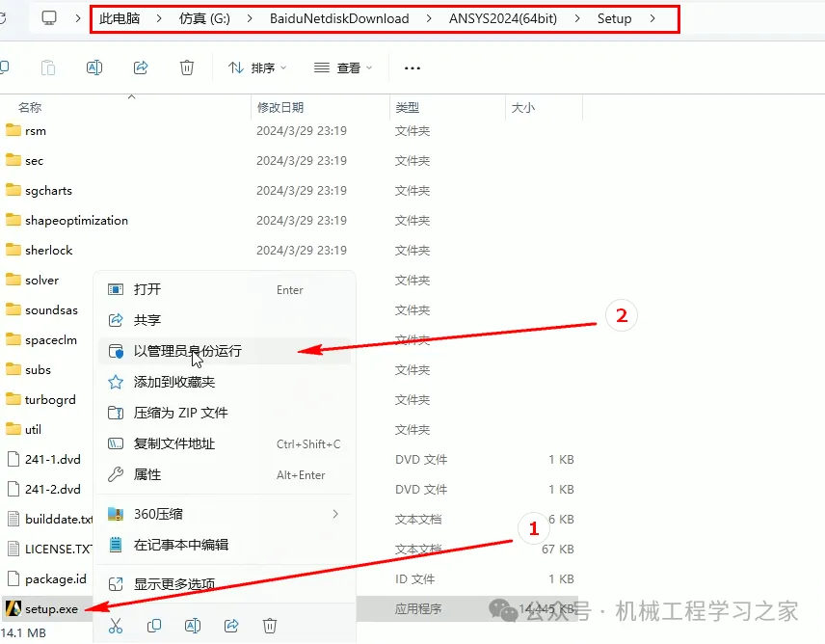This screenshot has width=825, height=644.
Task: Select the rsm folder
Action: click(36, 130)
